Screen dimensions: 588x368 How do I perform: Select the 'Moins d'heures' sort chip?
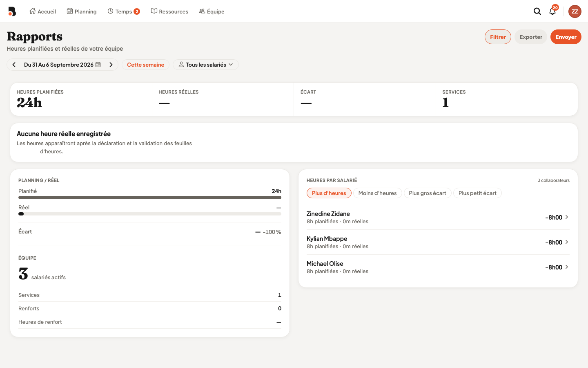pyautogui.click(x=378, y=193)
